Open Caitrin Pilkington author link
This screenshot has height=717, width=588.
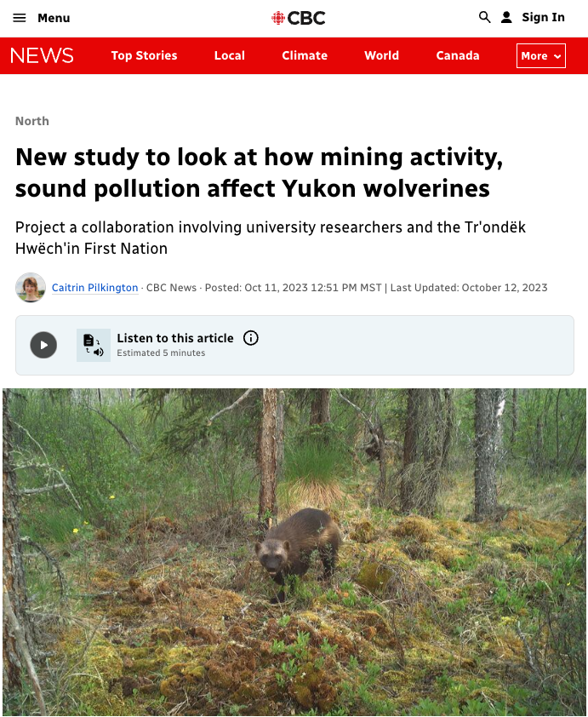tap(94, 288)
